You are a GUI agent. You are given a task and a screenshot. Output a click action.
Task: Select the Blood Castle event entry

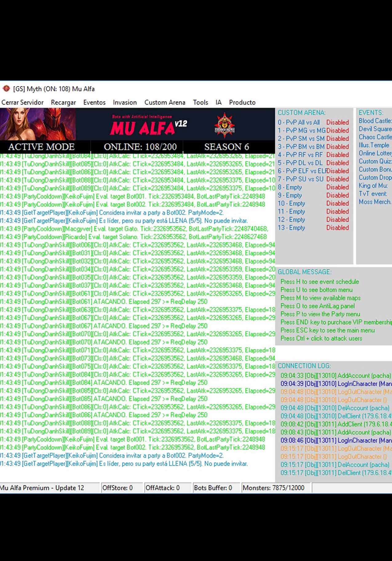375,121
